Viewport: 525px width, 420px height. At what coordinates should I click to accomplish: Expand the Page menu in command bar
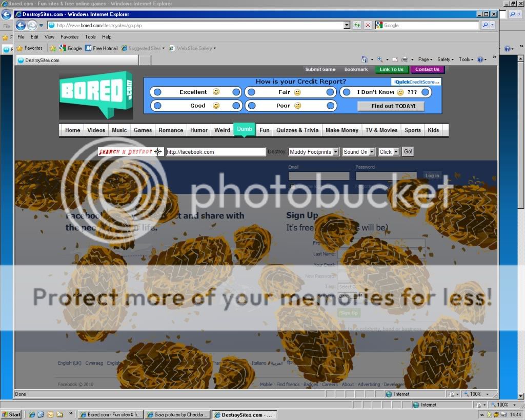click(425, 59)
